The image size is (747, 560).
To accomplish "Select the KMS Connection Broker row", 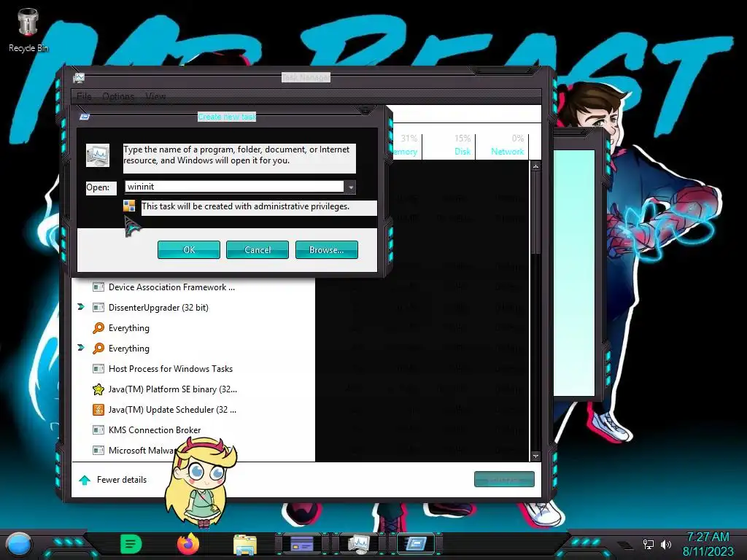I will [193, 430].
